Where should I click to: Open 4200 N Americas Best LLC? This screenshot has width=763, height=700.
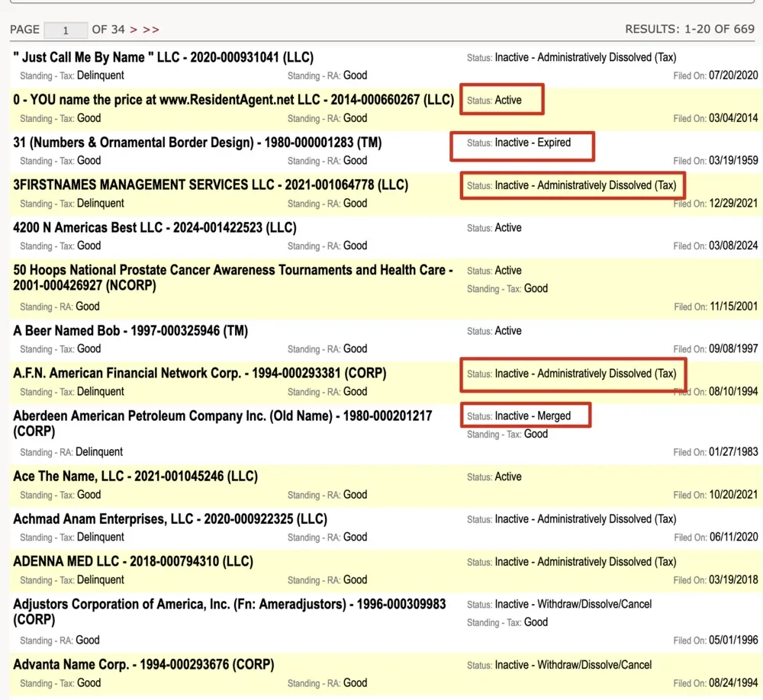(155, 228)
